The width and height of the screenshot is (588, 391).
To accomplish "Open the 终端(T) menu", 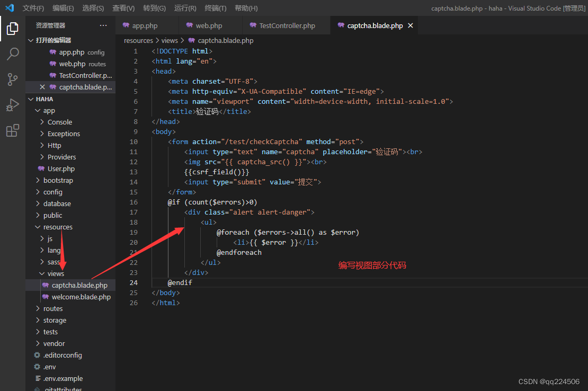I will pos(215,8).
